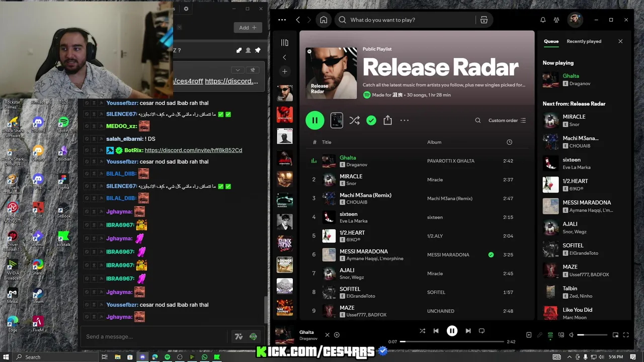Open more options (three dots) for playlist
Image resolution: width=644 pixels, height=362 pixels.
coord(405,120)
